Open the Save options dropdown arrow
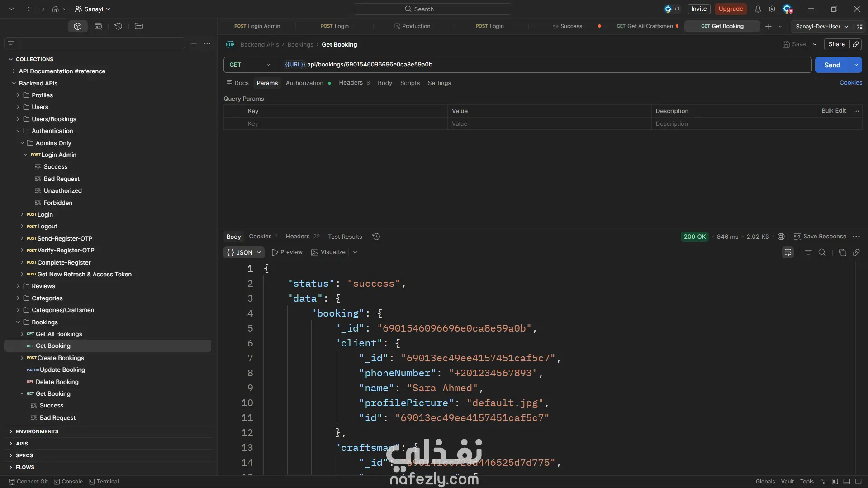The height and width of the screenshot is (488, 868). [x=815, y=44]
